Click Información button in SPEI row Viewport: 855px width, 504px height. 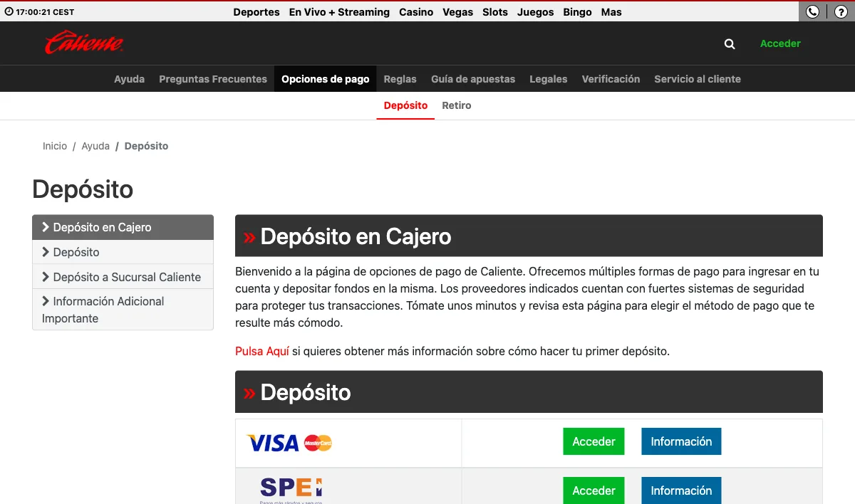(x=681, y=490)
